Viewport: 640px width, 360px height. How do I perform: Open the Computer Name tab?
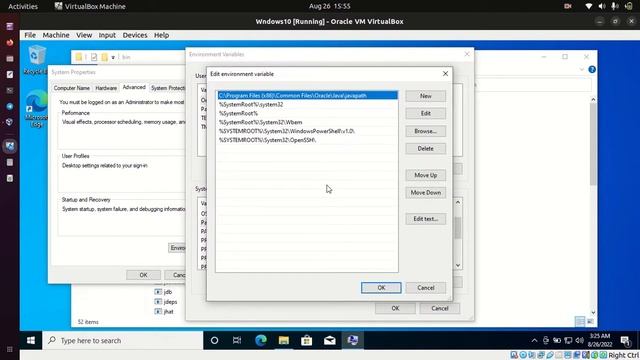point(71,88)
